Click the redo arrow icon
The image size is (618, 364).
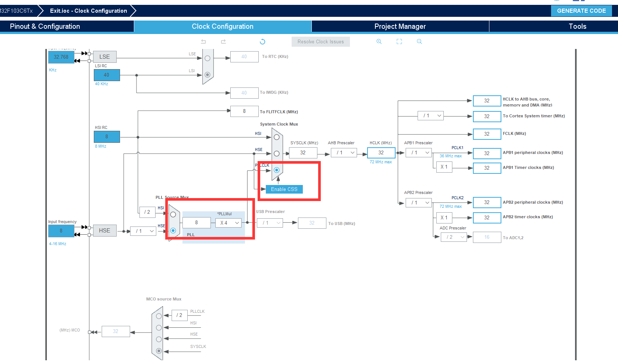pyautogui.click(x=223, y=41)
